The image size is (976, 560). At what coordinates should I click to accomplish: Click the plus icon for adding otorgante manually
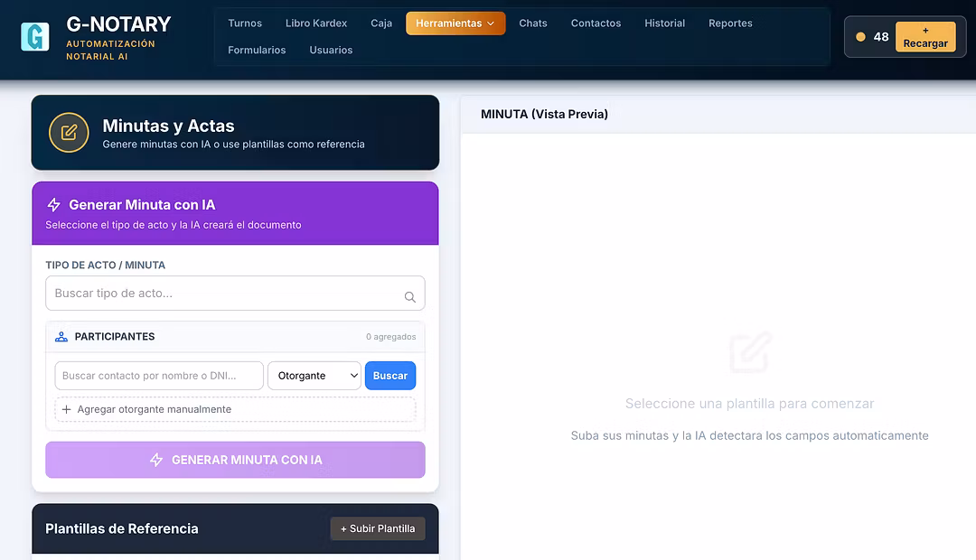(67, 409)
